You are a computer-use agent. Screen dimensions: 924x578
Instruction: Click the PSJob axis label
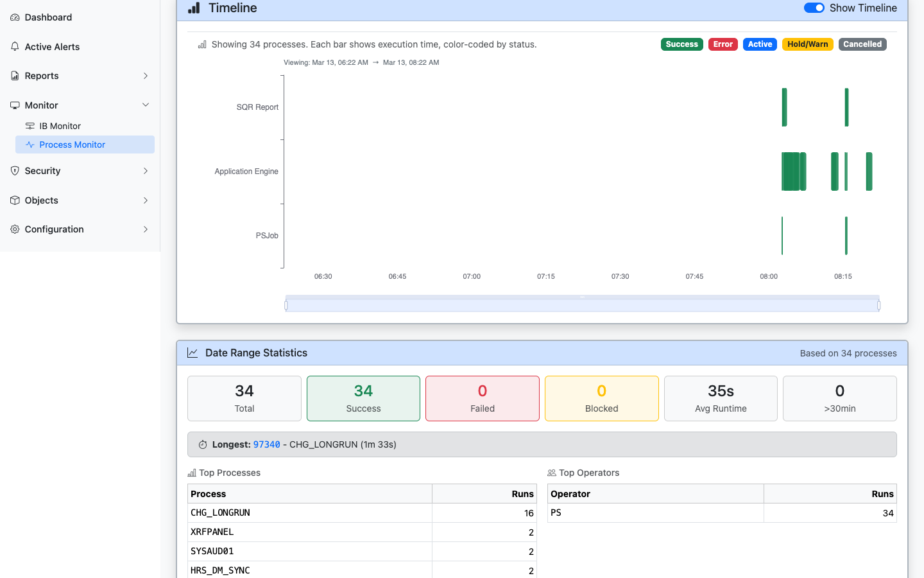(x=267, y=236)
